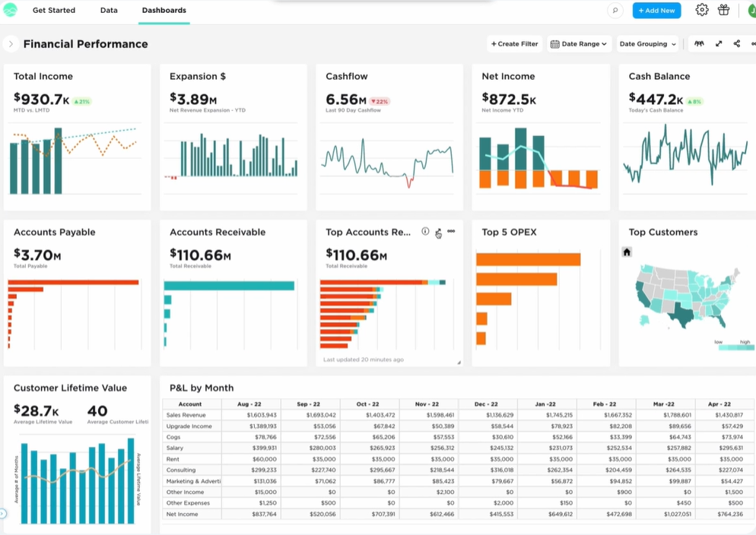Image resolution: width=756 pixels, height=535 pixels.
Task: Click the green user avatar
Action: [750, 11]
